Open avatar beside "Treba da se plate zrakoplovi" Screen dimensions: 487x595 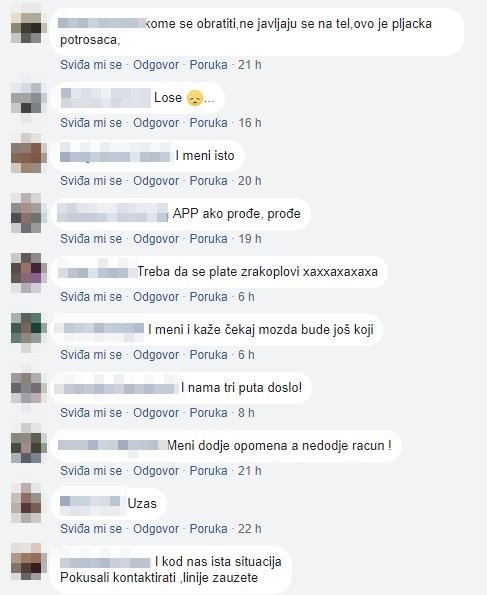pyautogui.click(x=26, y=272)
